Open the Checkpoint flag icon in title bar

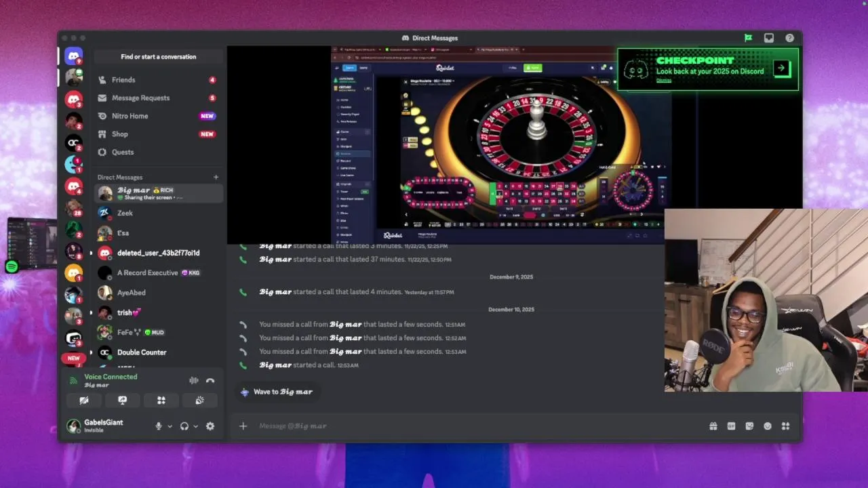coord(748,38)
